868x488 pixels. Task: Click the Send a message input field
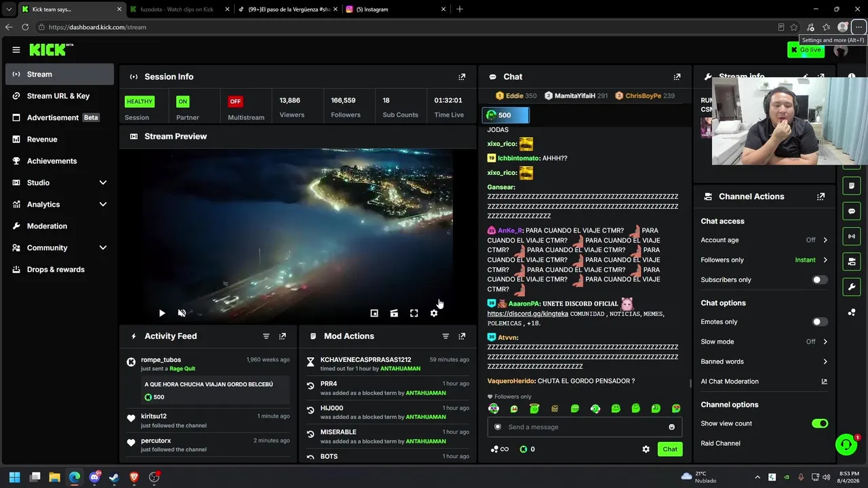point(585,427)
